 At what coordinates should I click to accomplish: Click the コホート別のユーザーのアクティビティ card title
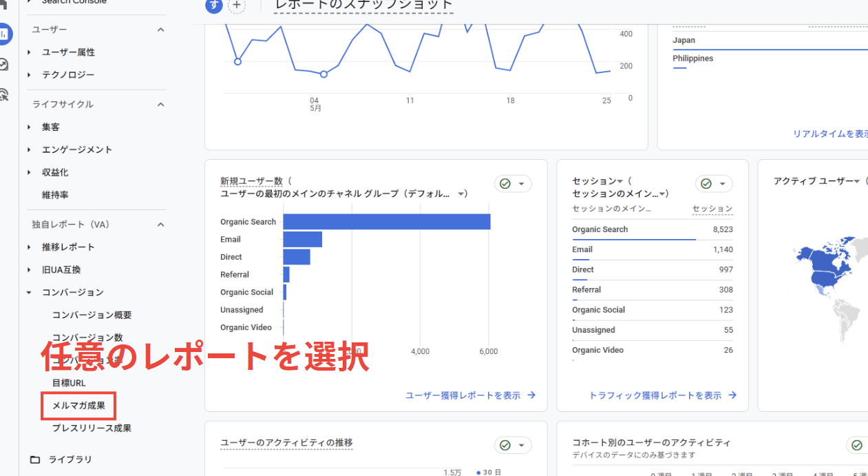coord(651,442)
